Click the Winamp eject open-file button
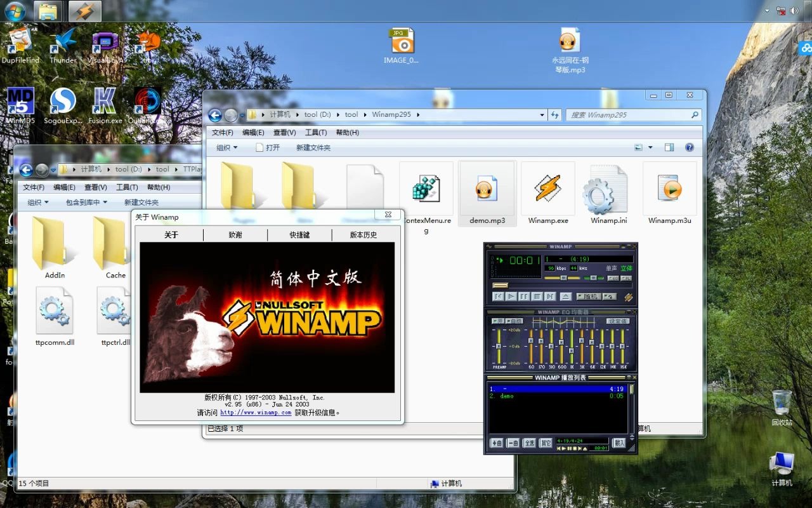This screenshot has height=508, width=812. [x=566, y=297]
